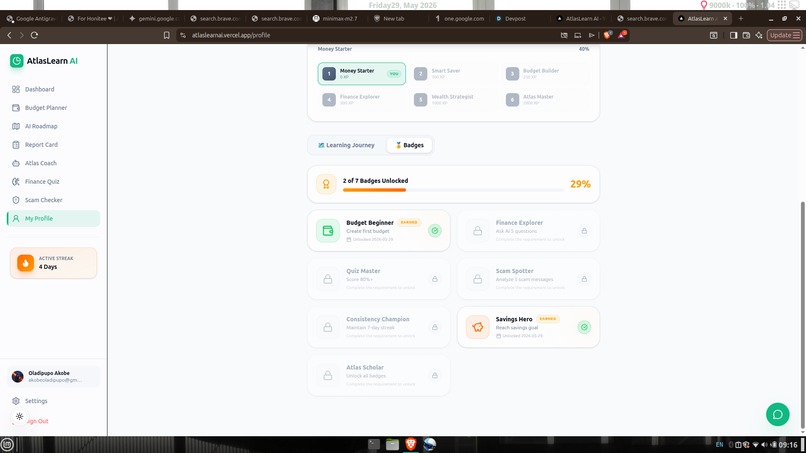806x453 pixels.
Task: Click the AtlasLearn AI logo
Action: pyautogui.click(x=44, y=61)
